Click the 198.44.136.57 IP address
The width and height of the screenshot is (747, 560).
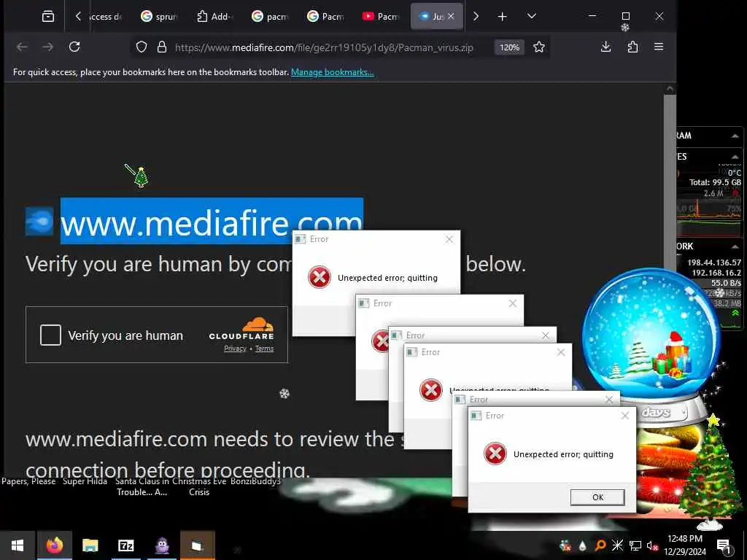(x=714, y=262)
